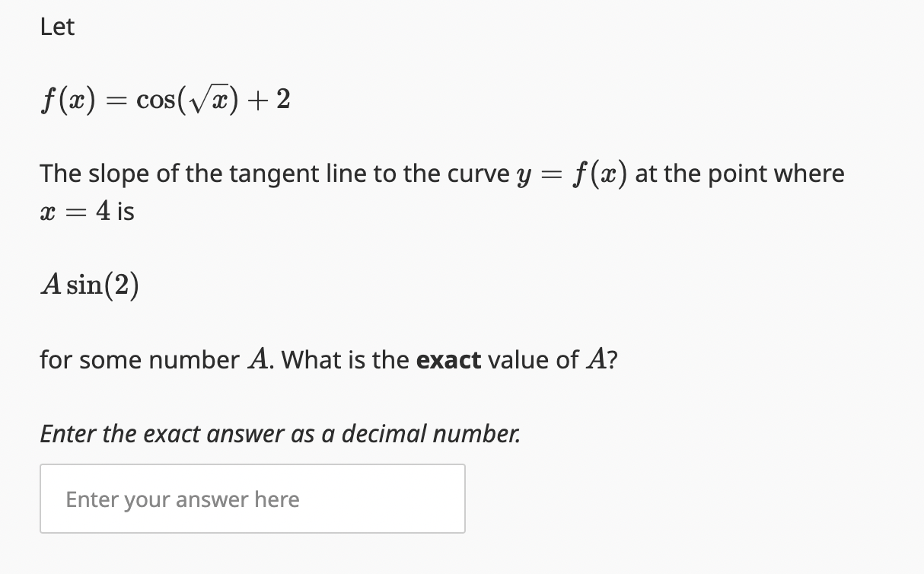Click the word 'Let' at the top
The height and width of the screenshot is (574, 924).
point(56,27)
